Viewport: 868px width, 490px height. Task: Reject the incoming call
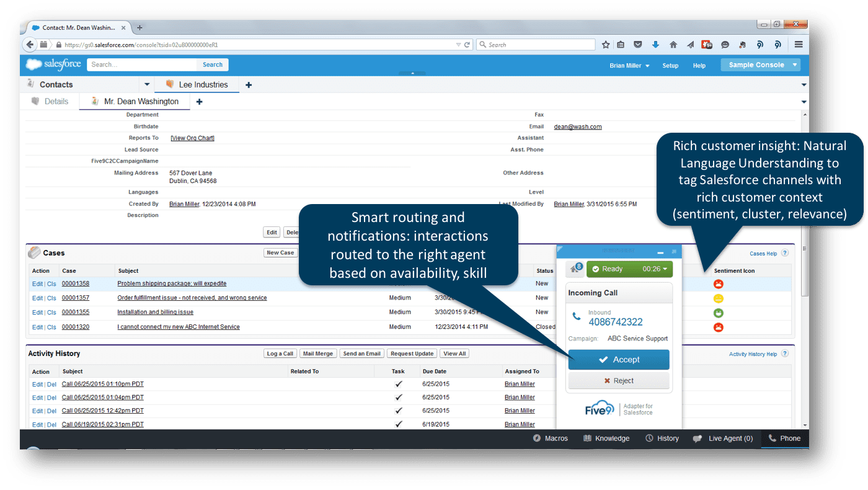click(619, 381)
